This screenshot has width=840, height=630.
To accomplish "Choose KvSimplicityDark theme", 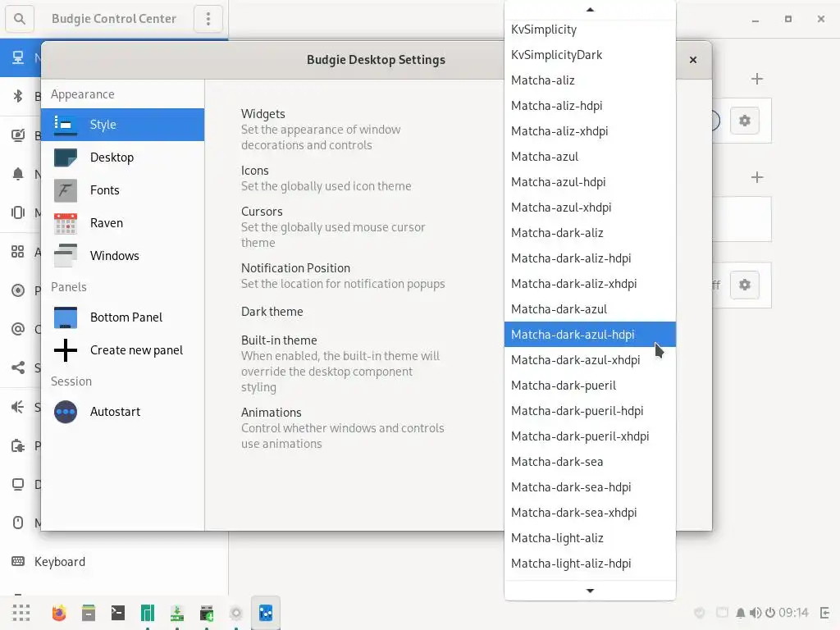I will pos(590,55).
